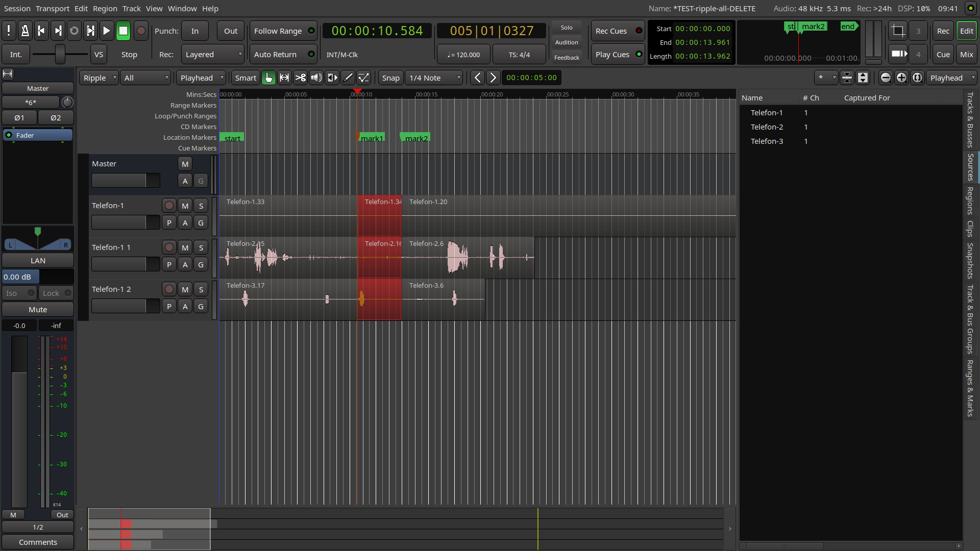The image size is (980, 551).
Task: Open the 1/4 Note grid dropdown
Action: [434, 78]
